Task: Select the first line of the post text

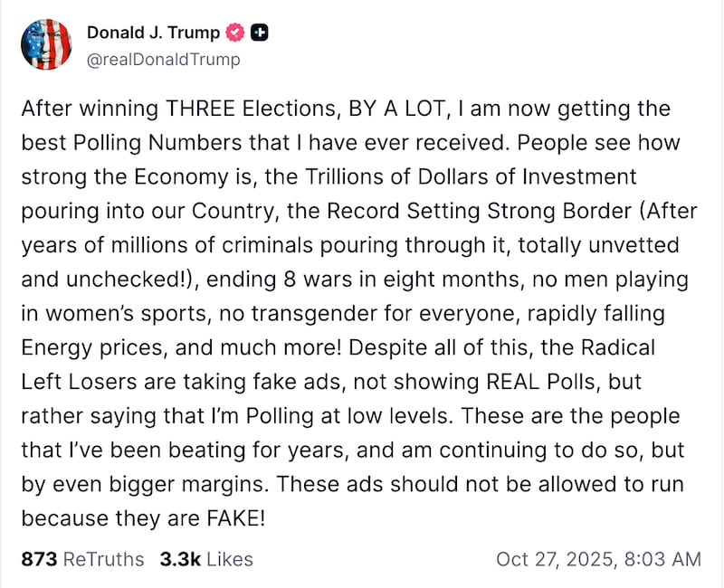Action: [x=347, y=108]
